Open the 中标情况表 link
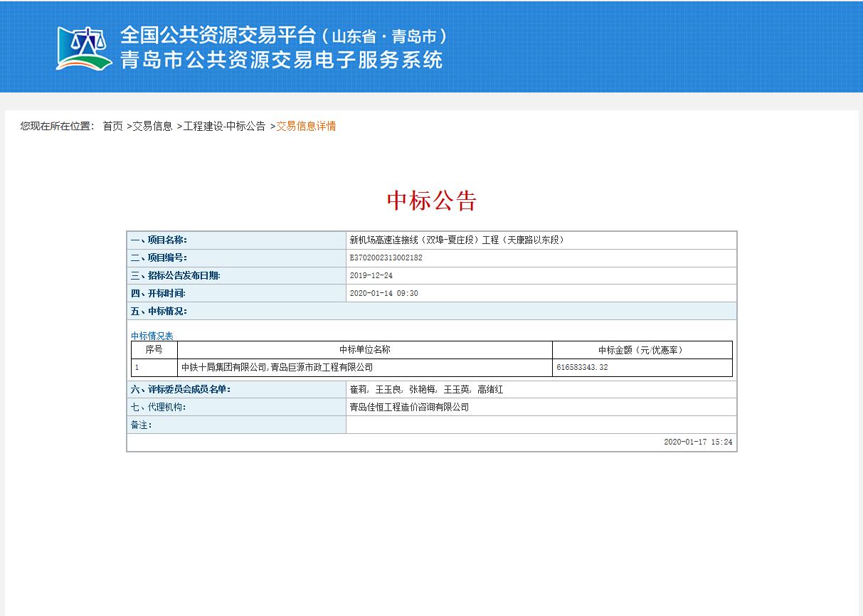 pyautogui.click(x=152, y=336)
